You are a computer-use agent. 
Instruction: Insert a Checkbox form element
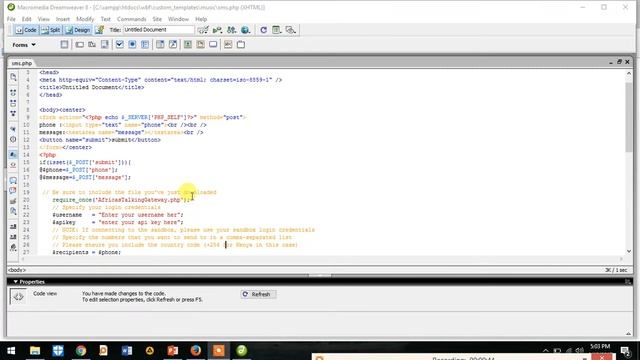click(x=119, y=44)
